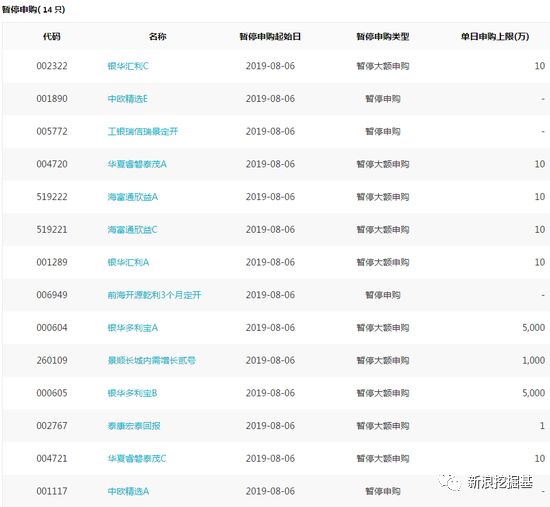
Task: Click 暂停申购 type in 001890 row
Action: [383, 99]
